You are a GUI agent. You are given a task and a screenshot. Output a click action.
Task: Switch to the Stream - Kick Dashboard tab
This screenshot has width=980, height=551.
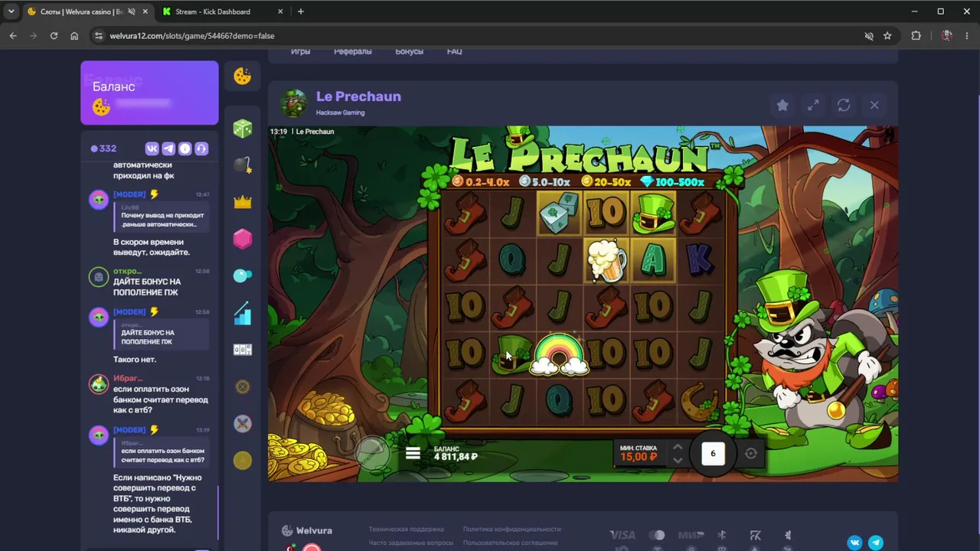[212, 11]
